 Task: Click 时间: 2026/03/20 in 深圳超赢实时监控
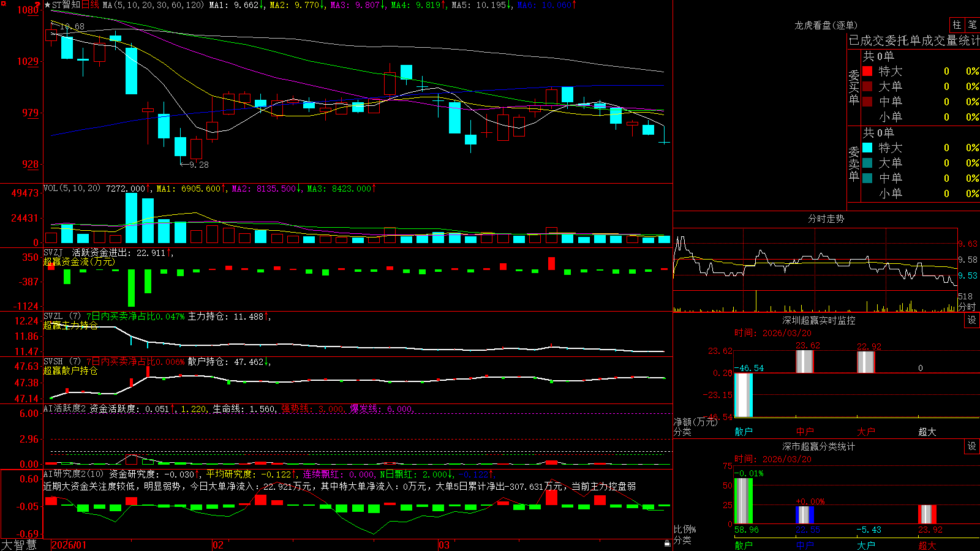click(x=773, y=333)
